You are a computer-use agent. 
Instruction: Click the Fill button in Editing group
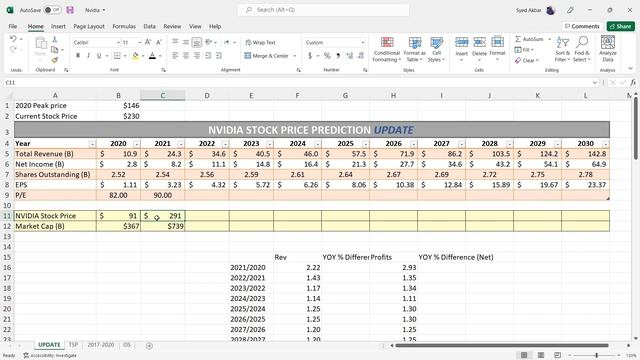click(524, 50)
